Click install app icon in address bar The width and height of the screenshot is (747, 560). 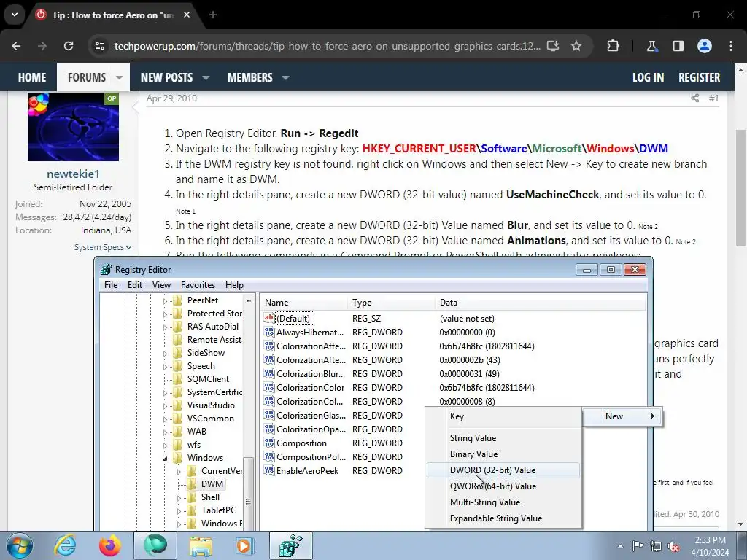553,46
